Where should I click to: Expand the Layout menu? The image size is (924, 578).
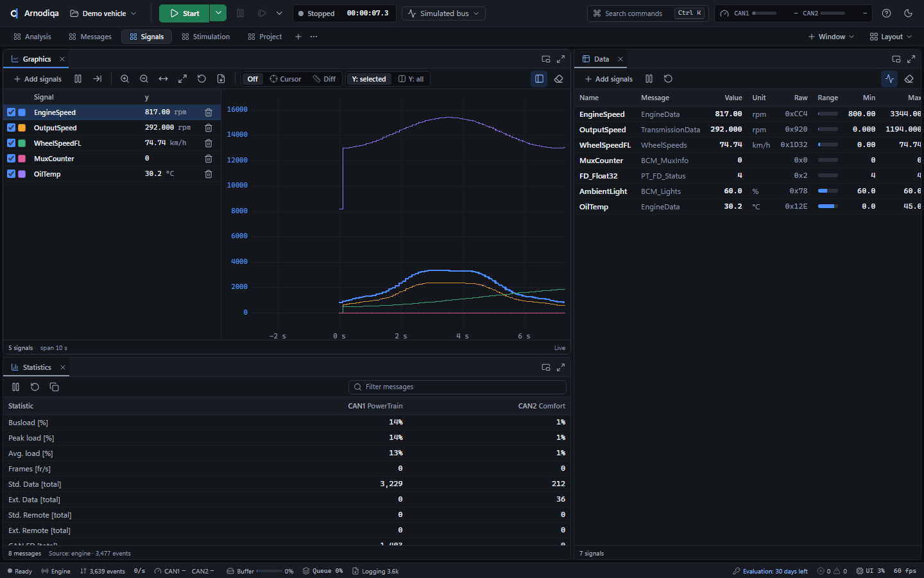891,37
